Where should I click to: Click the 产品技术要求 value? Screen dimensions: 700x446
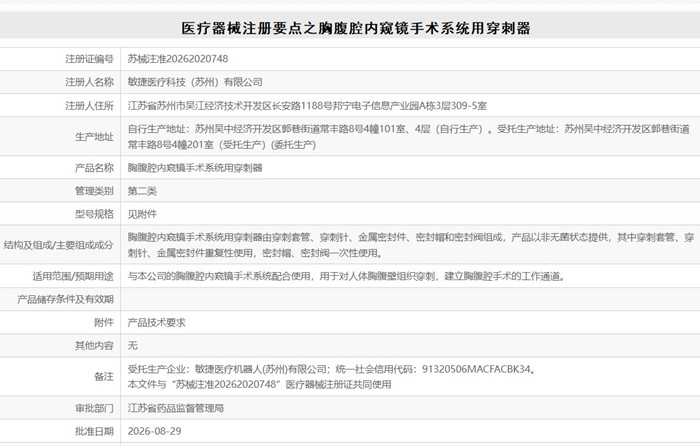click(156, 322)
